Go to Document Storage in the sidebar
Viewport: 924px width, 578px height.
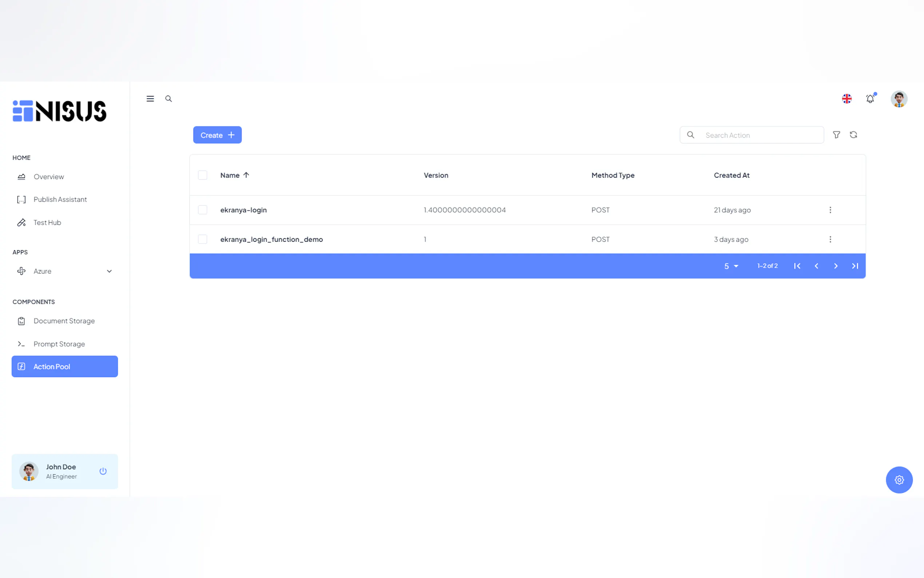(x=64, y=321)
